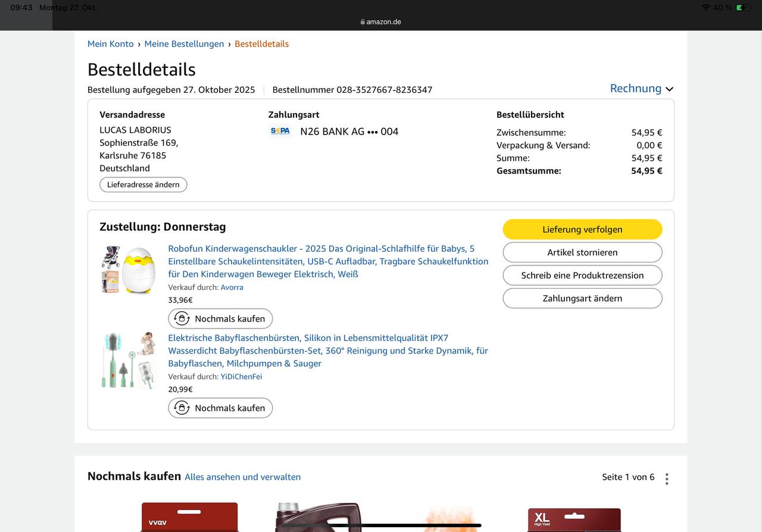This screenshot has height=532, width=762.
Task: Click the lock icon beside amazon.de
Action: [363, 22]
